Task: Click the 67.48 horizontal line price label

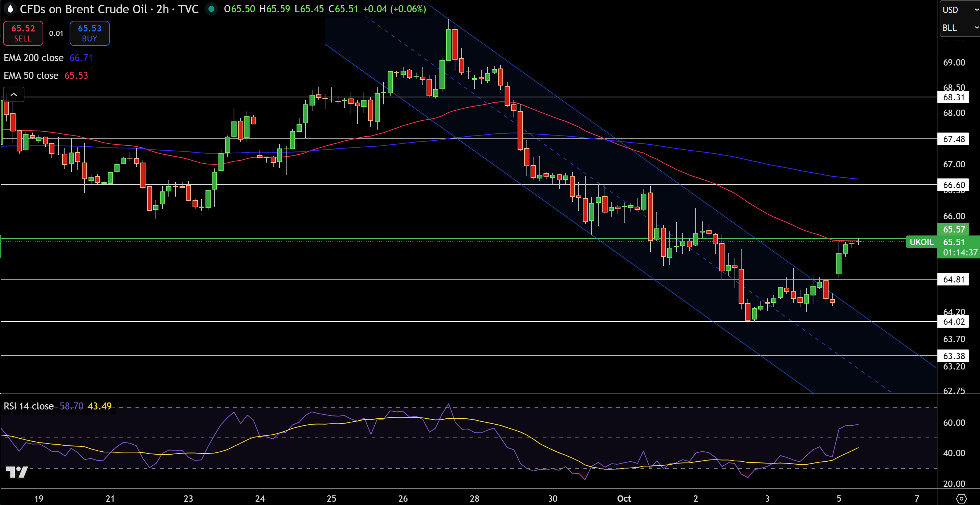Action: [x=954, y=139]
